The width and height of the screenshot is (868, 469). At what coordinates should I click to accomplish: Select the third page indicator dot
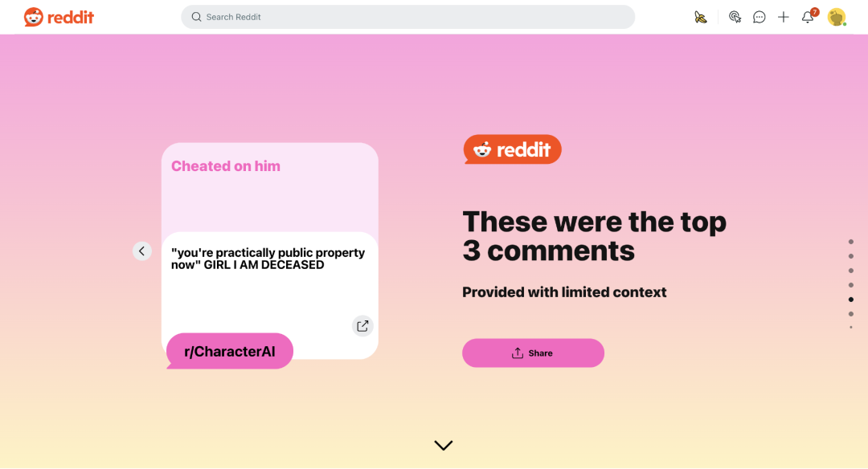point(851,271)
